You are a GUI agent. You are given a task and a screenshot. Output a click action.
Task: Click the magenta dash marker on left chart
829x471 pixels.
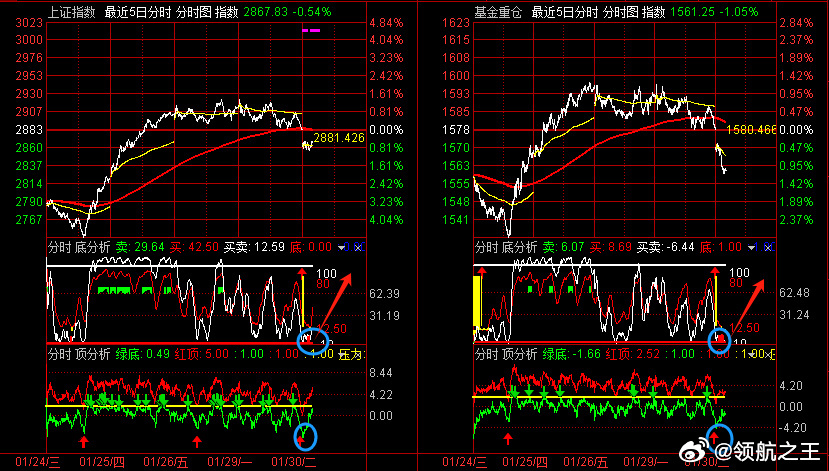(311, 30)
